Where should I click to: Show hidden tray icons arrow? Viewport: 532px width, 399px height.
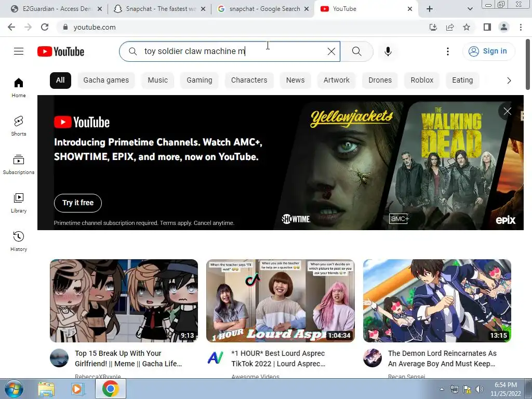coord(442,389)
